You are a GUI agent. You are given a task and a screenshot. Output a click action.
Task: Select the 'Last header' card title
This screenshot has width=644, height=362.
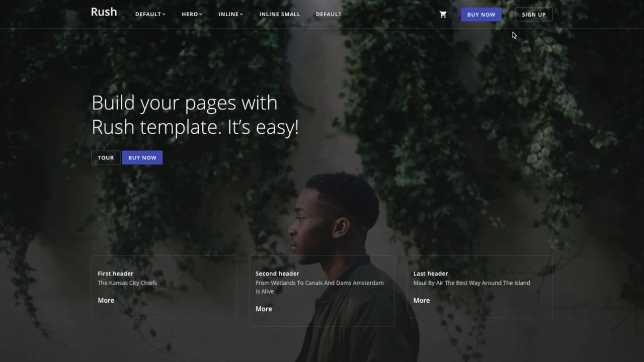coord(430,274)
